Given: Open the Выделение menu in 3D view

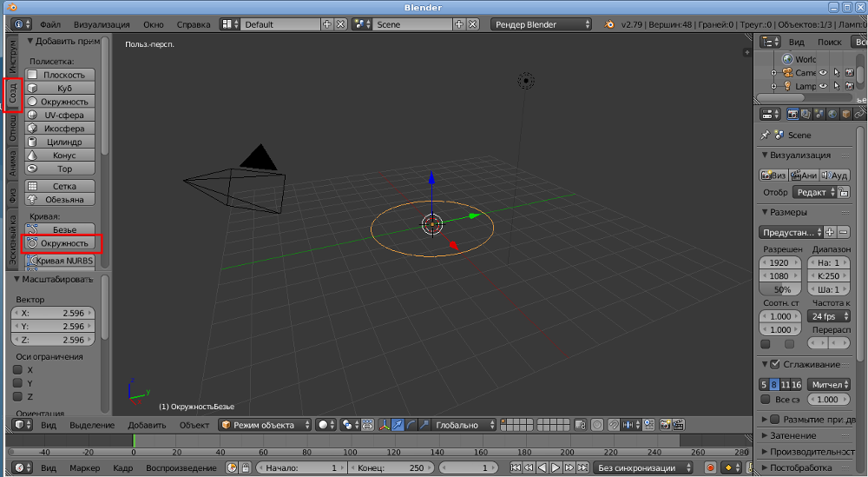Looking at the screenshot, I should pos(92,425).
